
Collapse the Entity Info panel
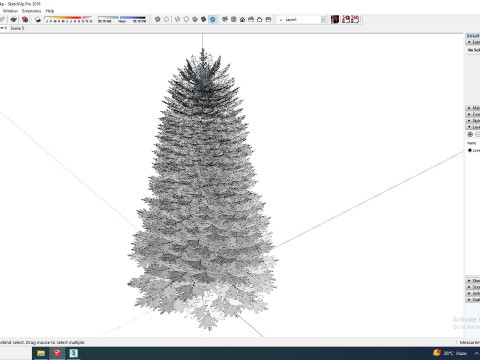(x=469, y=42)
